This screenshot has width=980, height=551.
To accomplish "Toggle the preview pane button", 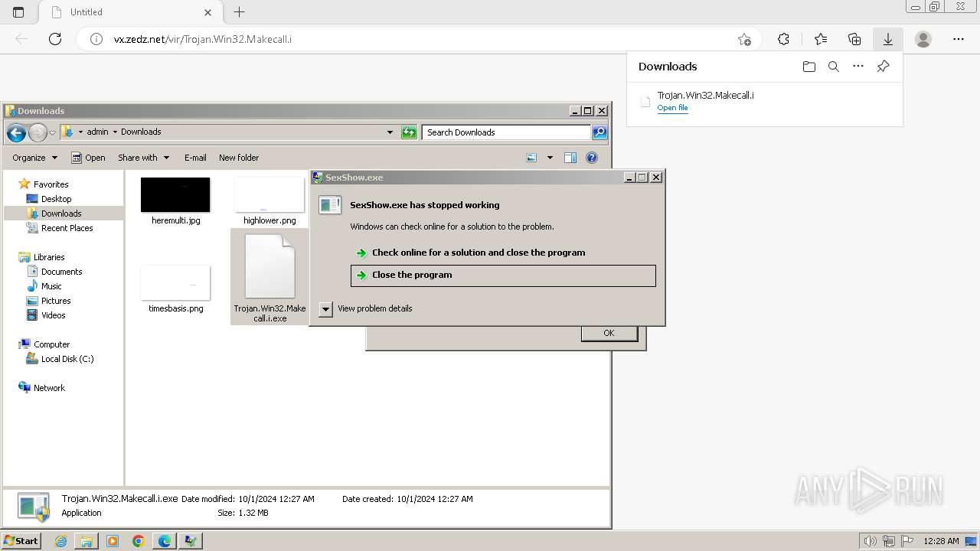I will pos(570,158).
